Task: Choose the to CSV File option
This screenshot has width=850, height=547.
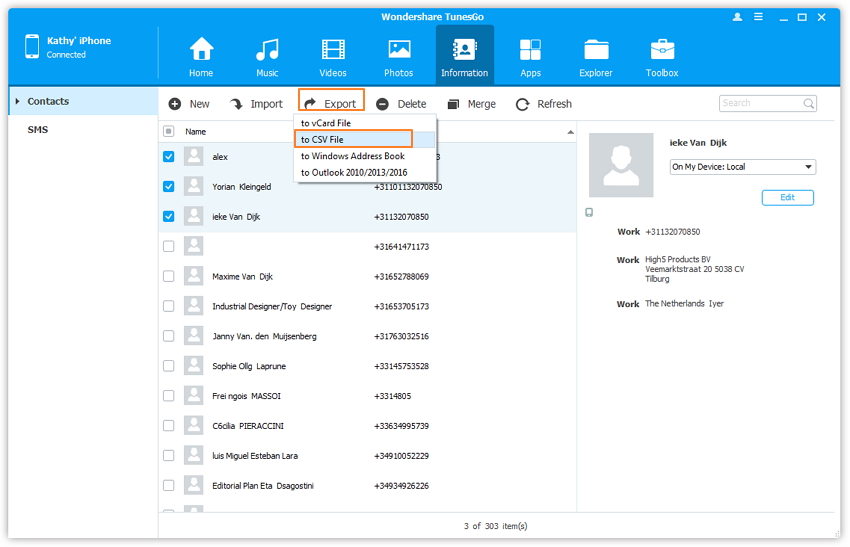Action: point(322,140)
